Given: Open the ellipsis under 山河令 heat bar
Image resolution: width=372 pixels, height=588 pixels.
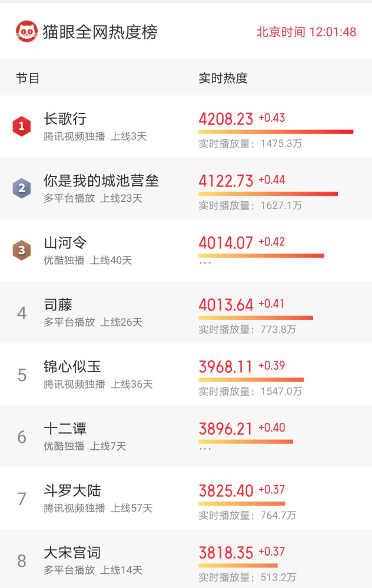Looking at the screenshot, I should [x=205, y=263].
